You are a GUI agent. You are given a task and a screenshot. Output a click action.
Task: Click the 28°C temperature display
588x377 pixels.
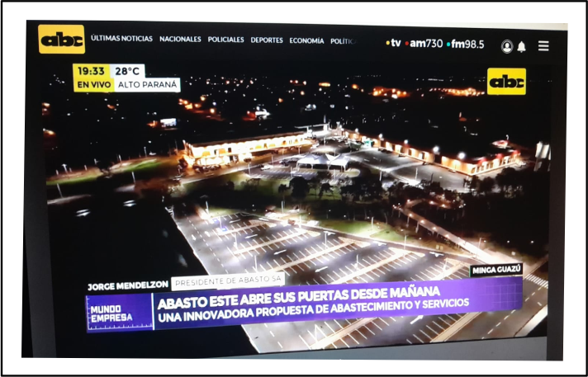127,71
